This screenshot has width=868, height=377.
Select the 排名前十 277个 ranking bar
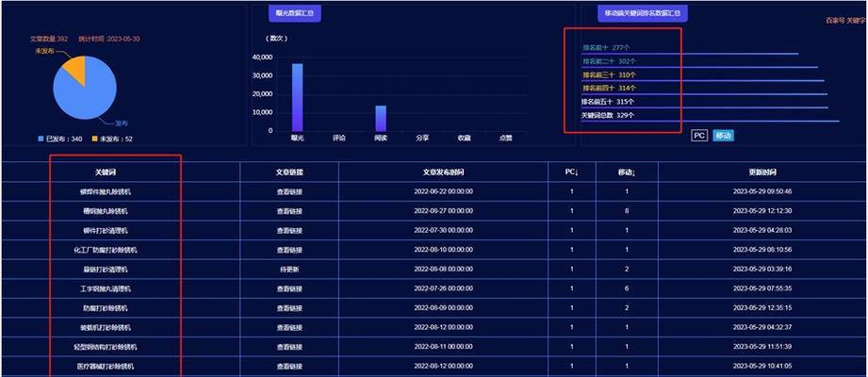click(x=690, y=54)
